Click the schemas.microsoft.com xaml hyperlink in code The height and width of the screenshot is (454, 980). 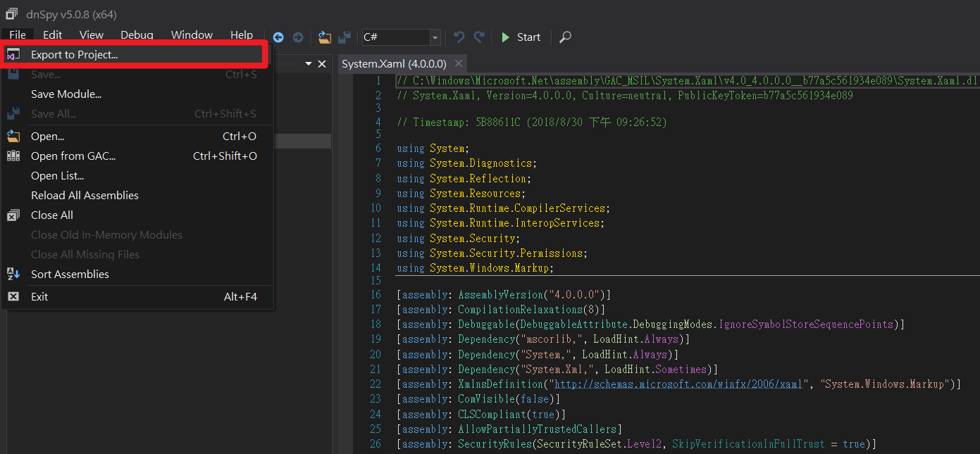click(678, 384)
